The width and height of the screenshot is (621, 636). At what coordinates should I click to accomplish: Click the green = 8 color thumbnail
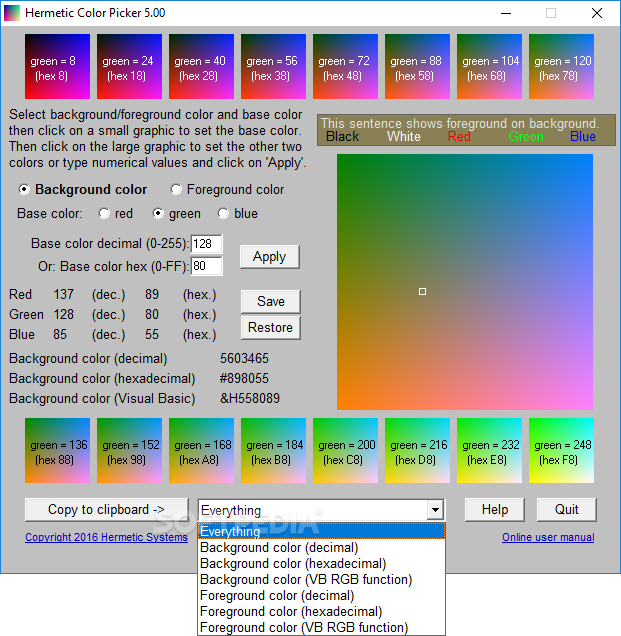(57, 67)
